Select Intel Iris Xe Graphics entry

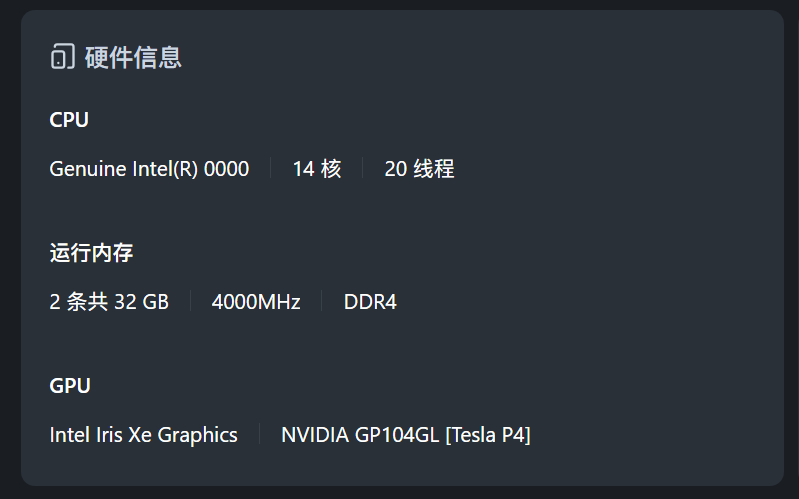[x=143, y=435]
